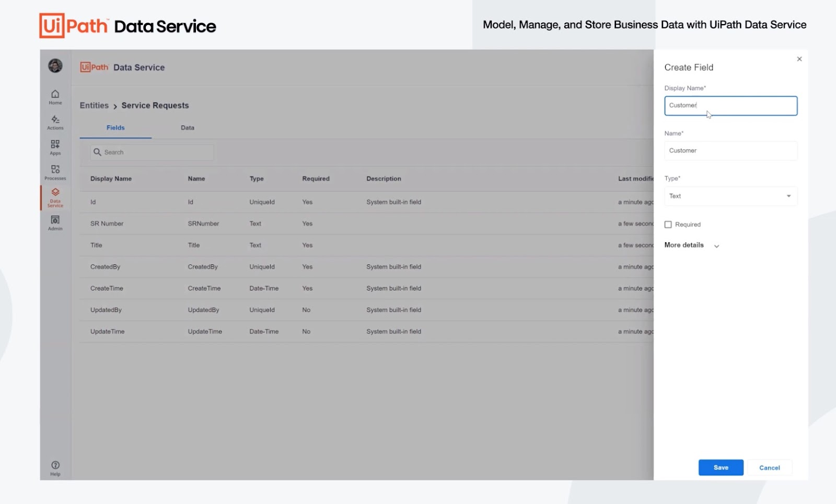Open Processes in the sidebar

55,172
